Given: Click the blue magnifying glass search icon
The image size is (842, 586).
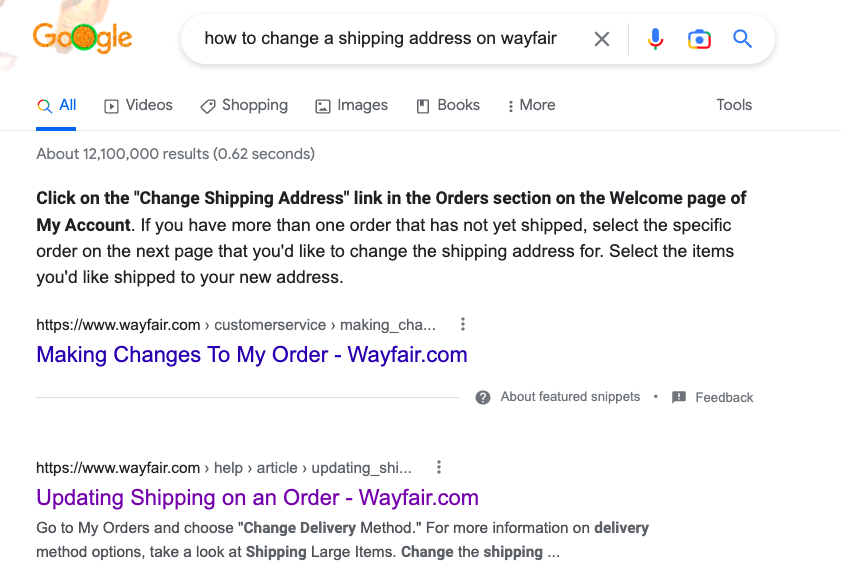Looking at the screenshot, I should pos(742,39).
